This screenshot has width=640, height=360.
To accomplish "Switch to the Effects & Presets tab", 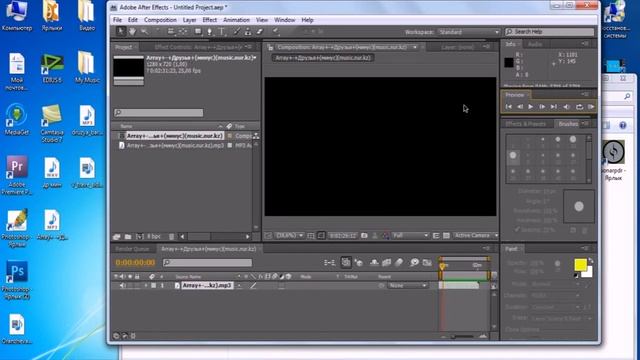I will 526,124.
